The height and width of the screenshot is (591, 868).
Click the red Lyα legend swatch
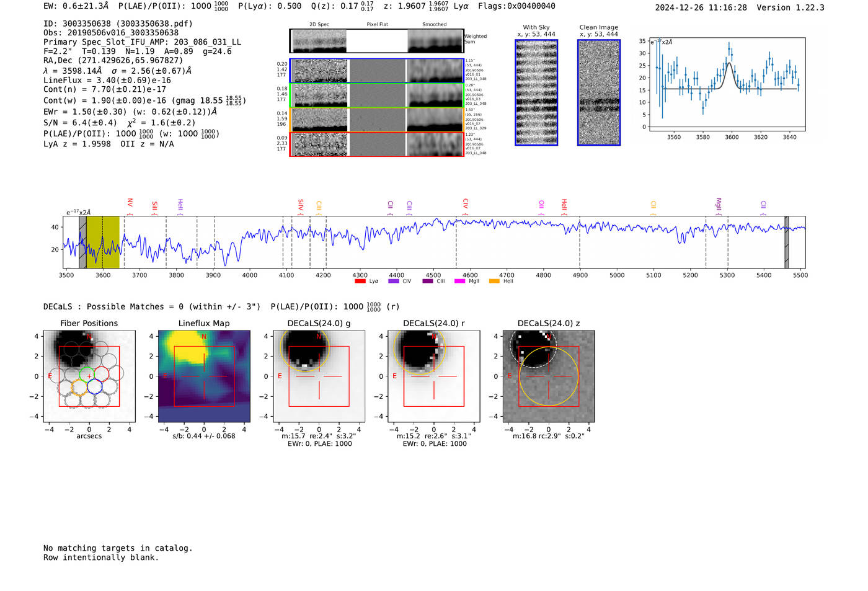click(x=360, y=281)
